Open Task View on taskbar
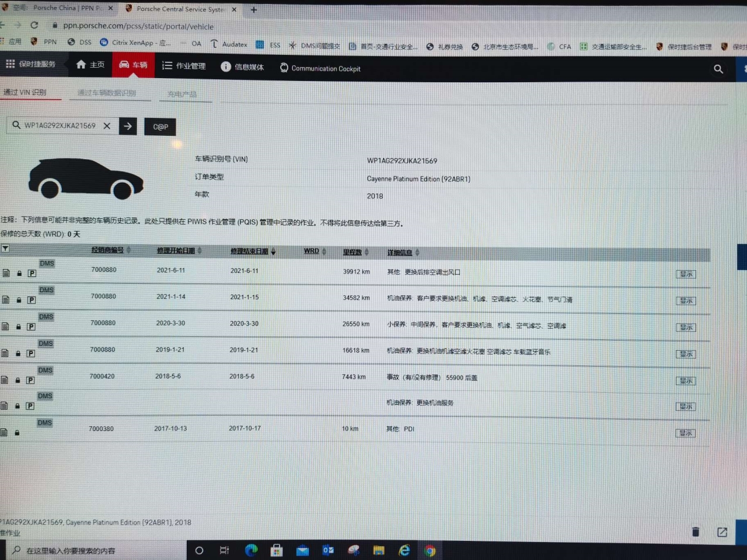747x560 pixels. coord(224,550)
